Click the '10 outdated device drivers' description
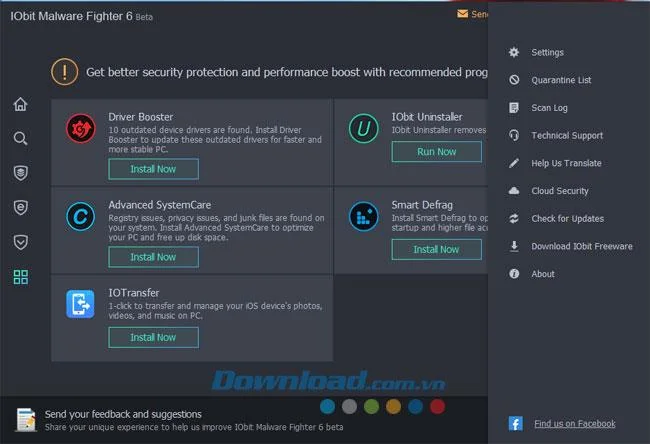Image resolution: width=650 pixels, height=444 pixels. click(x=215, y=140)
